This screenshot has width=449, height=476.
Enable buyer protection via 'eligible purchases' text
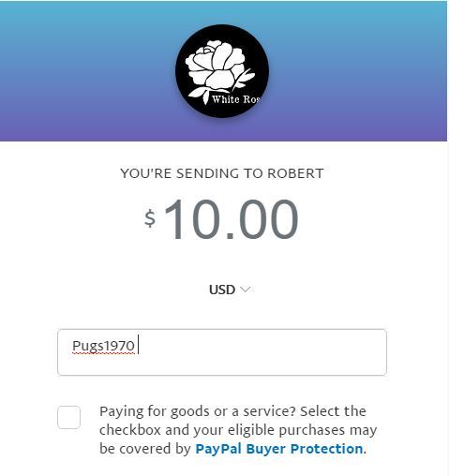[284, 430]
